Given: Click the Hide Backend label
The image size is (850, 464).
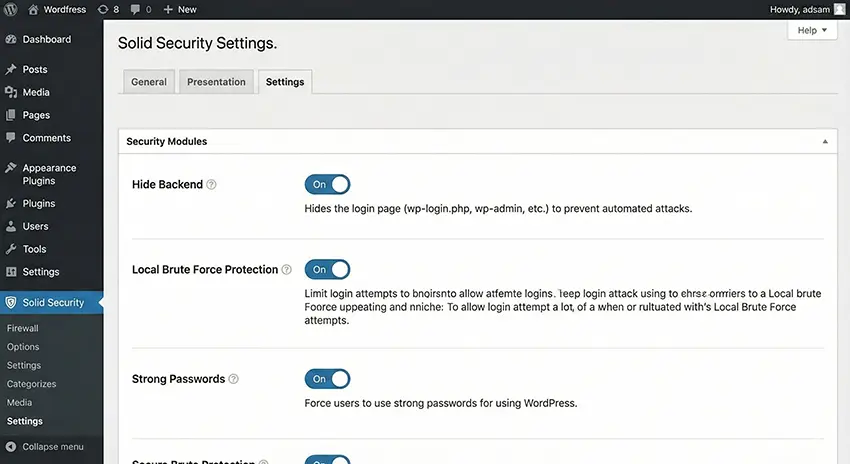Looking at the screenshot, I should coord(167,184).
